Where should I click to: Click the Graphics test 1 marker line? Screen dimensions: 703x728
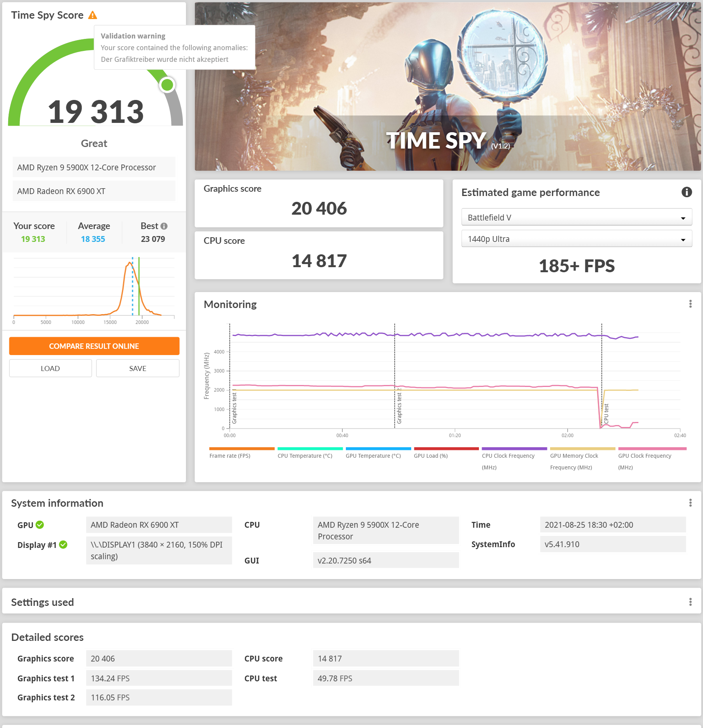[230, 375]
